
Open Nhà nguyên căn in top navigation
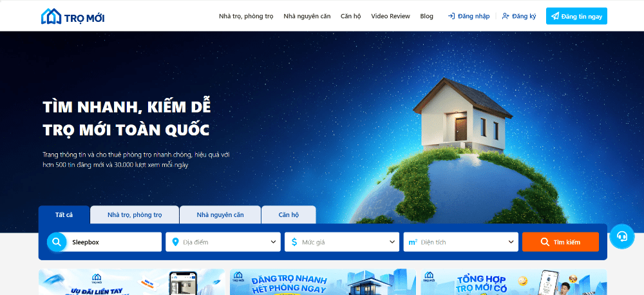click(x=307, y=16)
